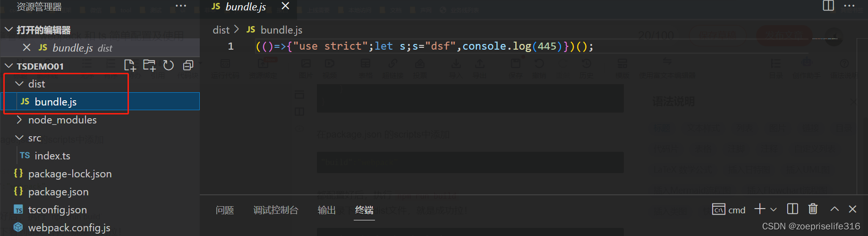Click dist in the editor breadcrumb
Screen dimensions: 868x236
click(221, 30)
